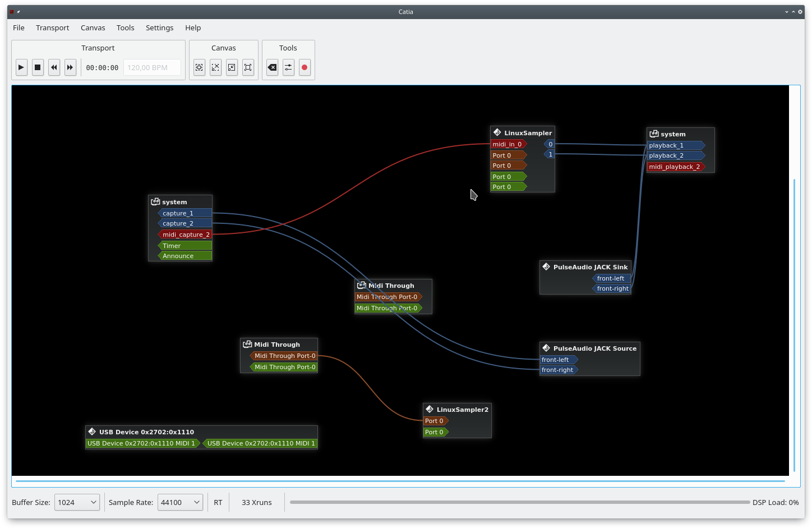Viewport: 812px width, 528px height.
Task: Click the transport fast-forward button
Action: point(70,67)
